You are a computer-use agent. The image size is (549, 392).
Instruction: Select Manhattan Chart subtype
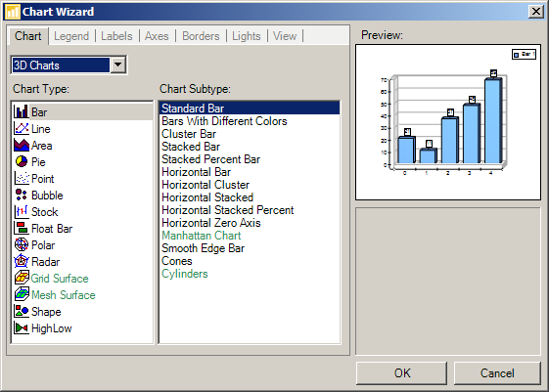point(202,236)
